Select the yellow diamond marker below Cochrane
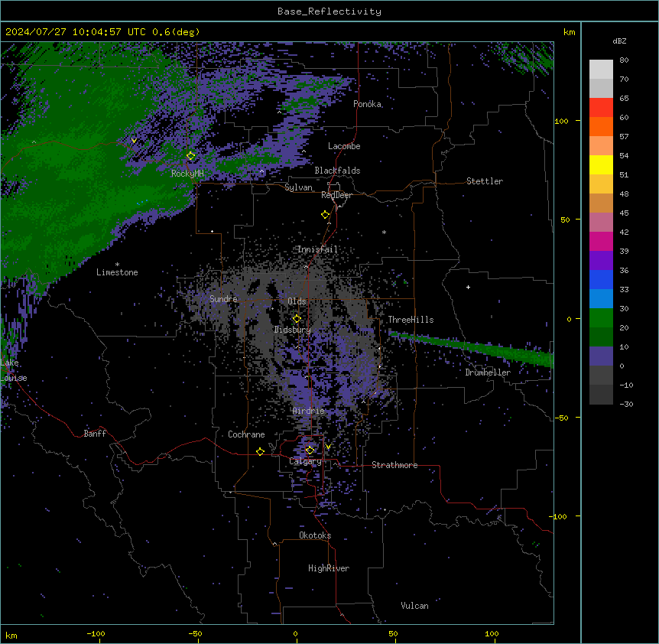The width and height of the screenshot is (659, 644). (x=260, y=451)
